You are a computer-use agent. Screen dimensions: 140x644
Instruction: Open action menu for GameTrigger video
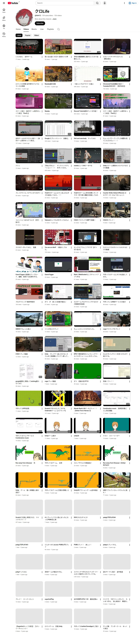point(71,275)
